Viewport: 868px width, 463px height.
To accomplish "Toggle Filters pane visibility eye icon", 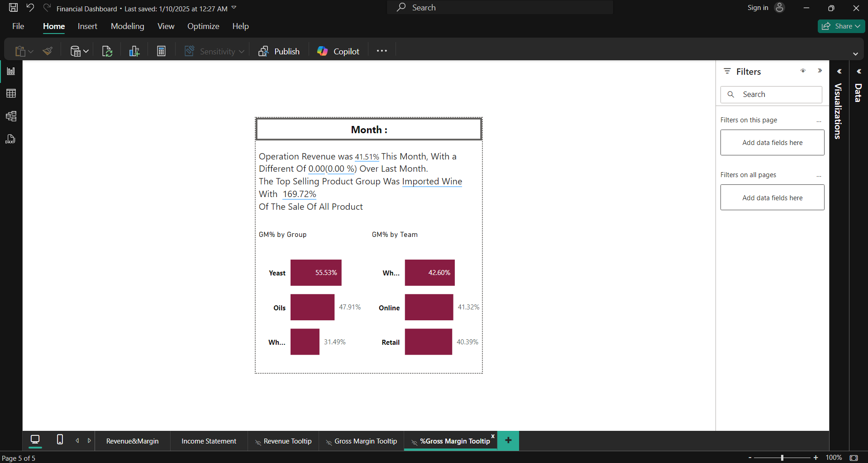I will [803, 71].
